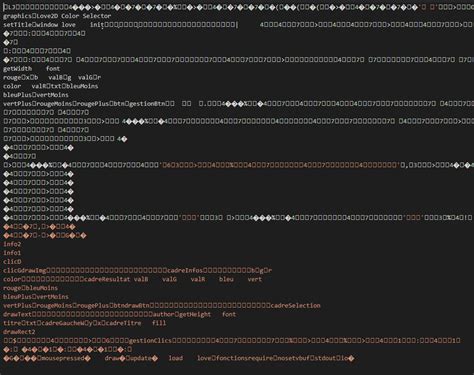Viewport: 474px width, 375px height.
Task: Click the word "stdout" on the last line
Action: click(x=325, y=358)
